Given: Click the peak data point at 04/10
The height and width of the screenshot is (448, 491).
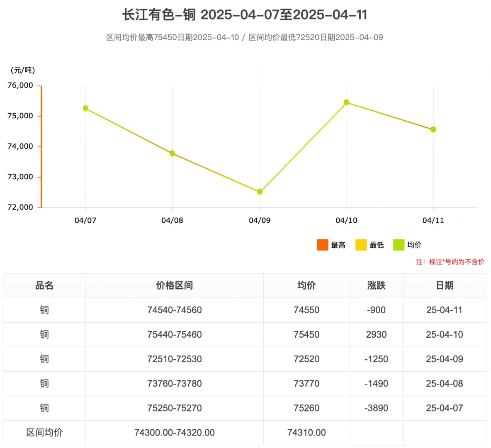Looking at the screenshot, I should click(347, 102).
